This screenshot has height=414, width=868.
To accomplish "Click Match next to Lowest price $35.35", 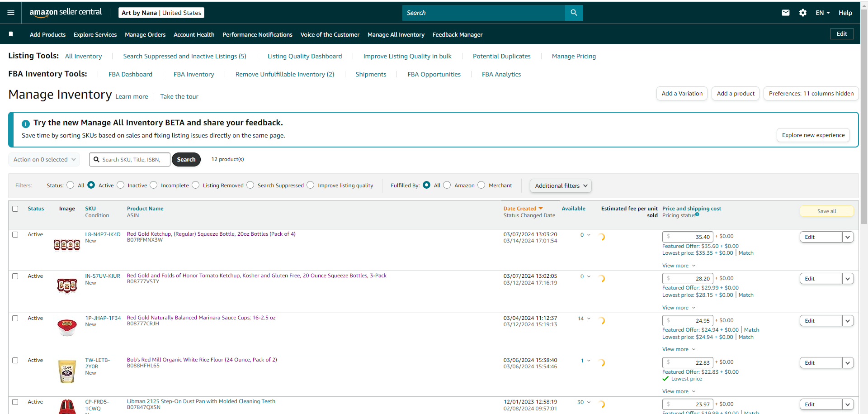I will click(746, 253).
